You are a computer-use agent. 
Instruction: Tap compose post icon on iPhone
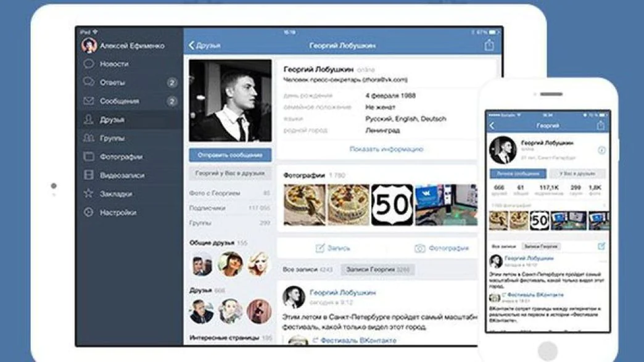point(601,246)
